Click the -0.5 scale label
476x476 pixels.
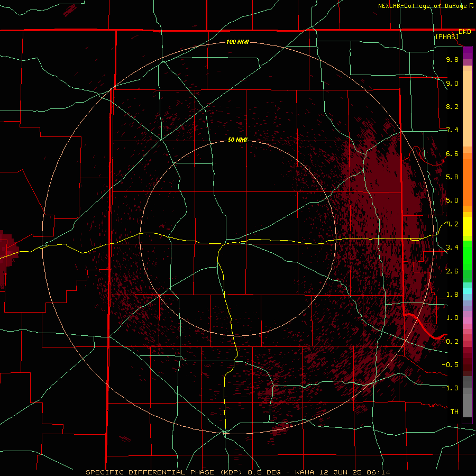click(x=450, y=365)
